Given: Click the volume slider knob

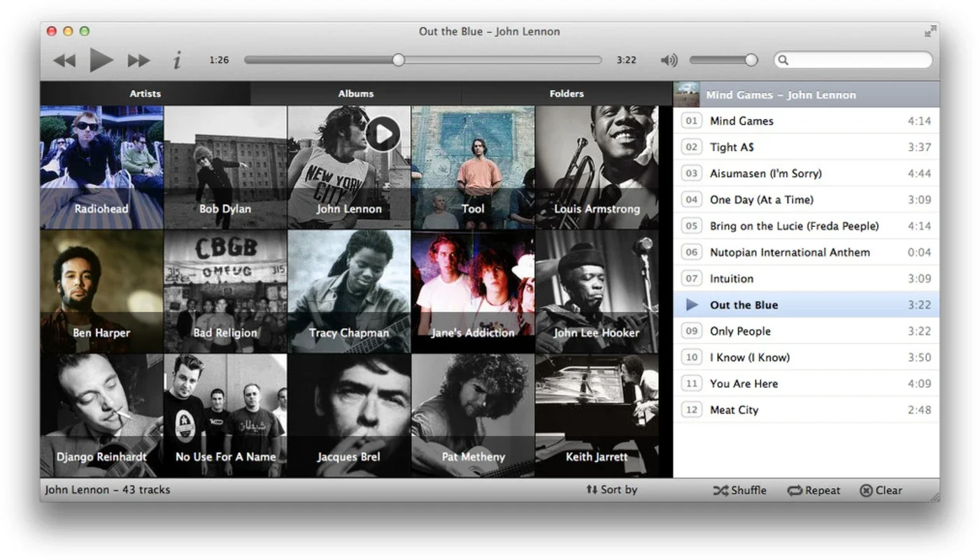Looking at the screenshot, I should click(751, 60).
